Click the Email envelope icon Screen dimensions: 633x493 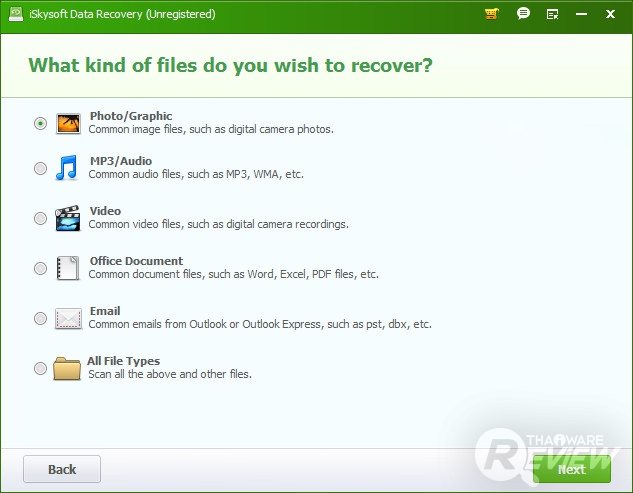[68, 319]
